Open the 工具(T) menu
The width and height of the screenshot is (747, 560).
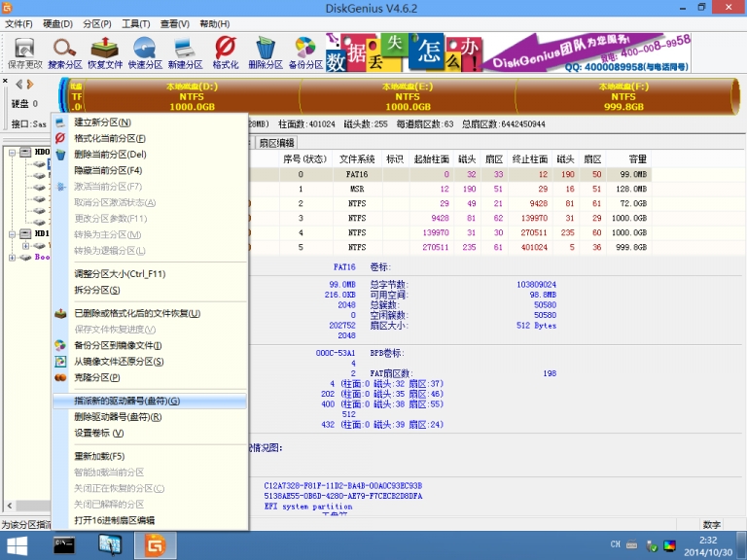(x=136, y=23)
